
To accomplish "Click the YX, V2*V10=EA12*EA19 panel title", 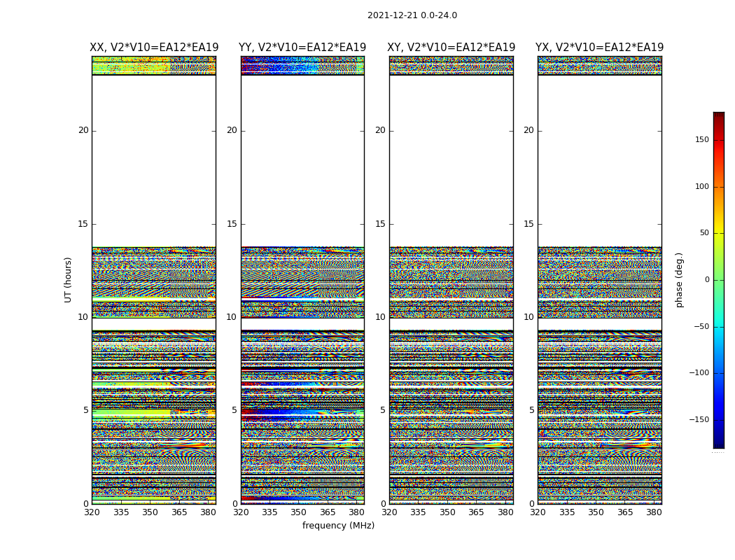I will (x=599, y=48).
